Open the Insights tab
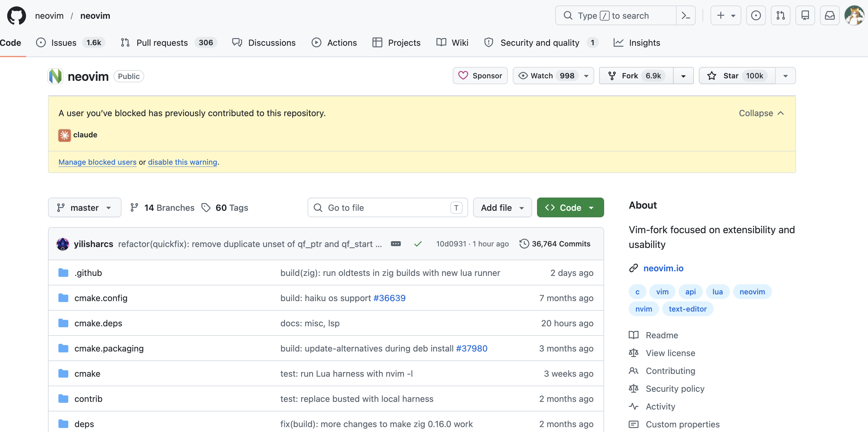Viewport: 868px width, 432px height. click(637, 43)
